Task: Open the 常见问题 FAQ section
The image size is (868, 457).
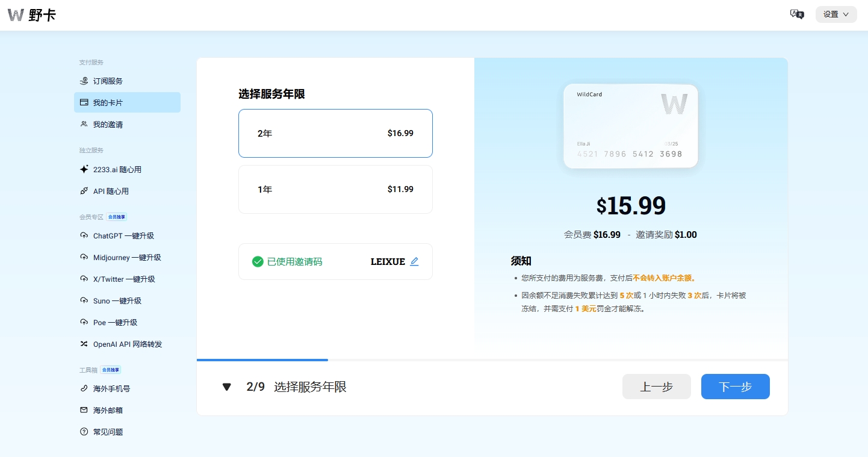Action: [x=108, y=432]
